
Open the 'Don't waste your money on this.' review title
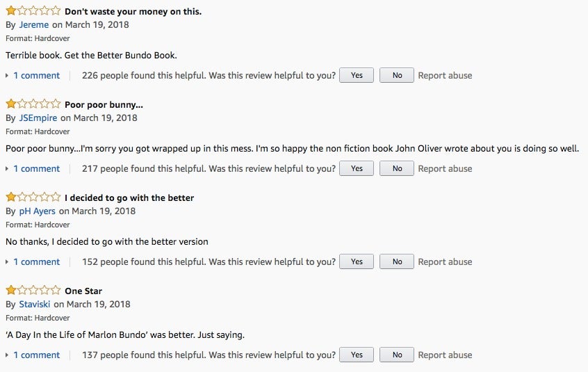133,11
